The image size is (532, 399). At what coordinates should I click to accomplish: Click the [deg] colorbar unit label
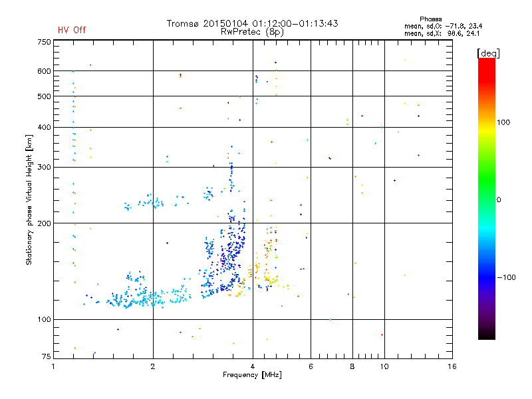[488, 53]
